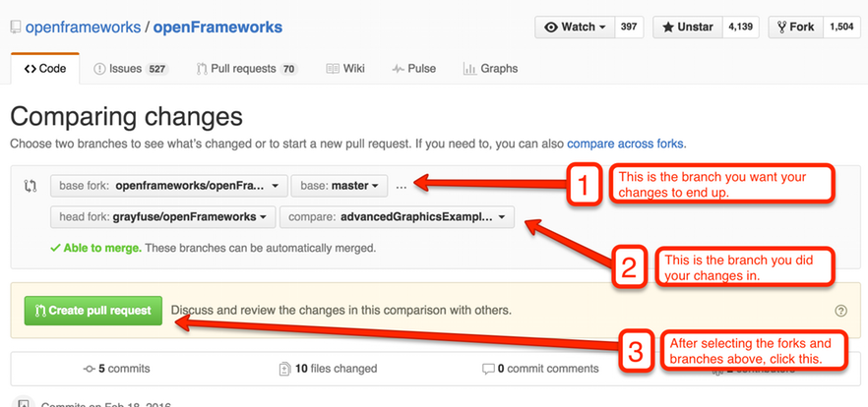Click the ellipsis after base: master
The height and width of the screenshot is (407, 868).
point(402,188)
